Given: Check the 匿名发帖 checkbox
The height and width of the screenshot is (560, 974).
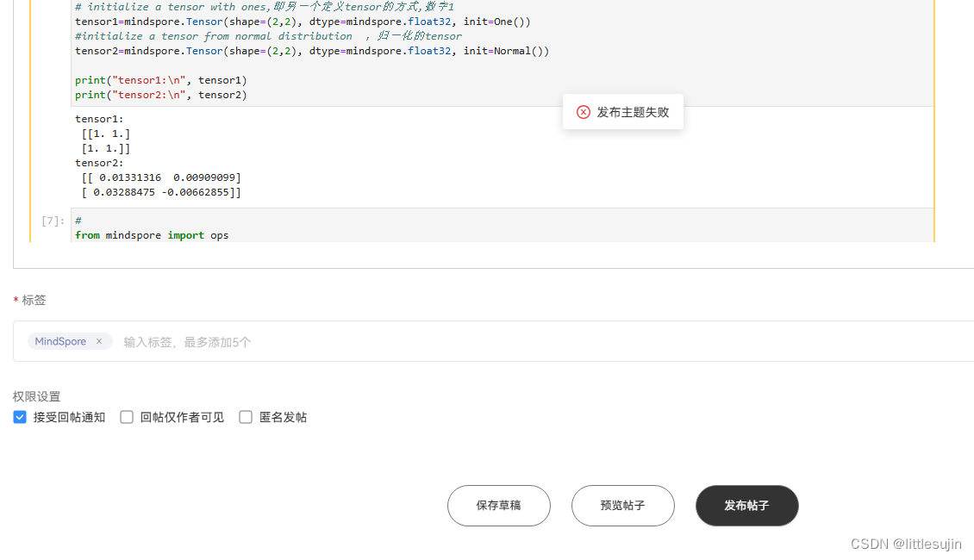Looking at the screenshot, I should point(246,417).
